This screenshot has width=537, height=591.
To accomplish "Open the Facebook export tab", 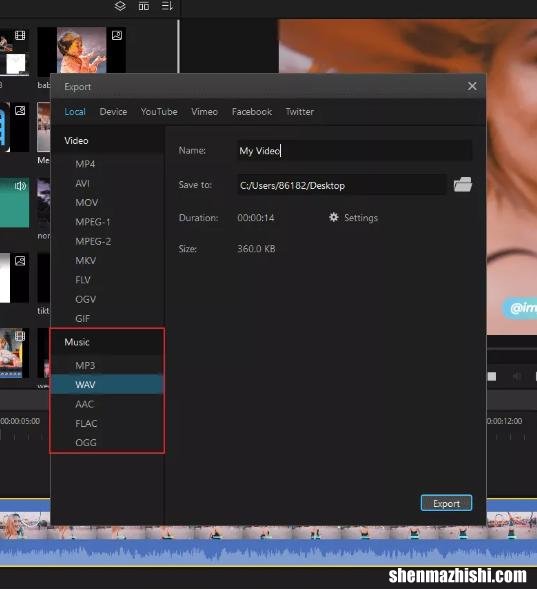I will (x=252, y=112).
